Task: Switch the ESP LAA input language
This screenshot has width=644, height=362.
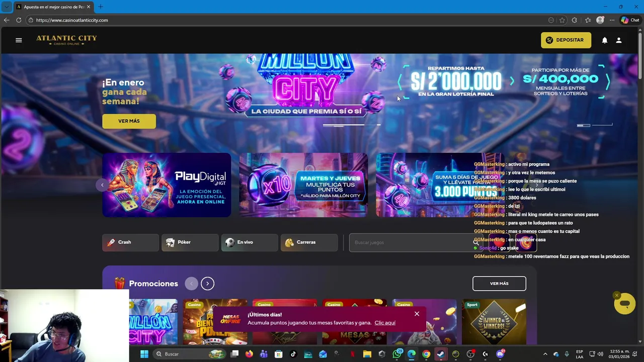Action: tap(580, 354)
